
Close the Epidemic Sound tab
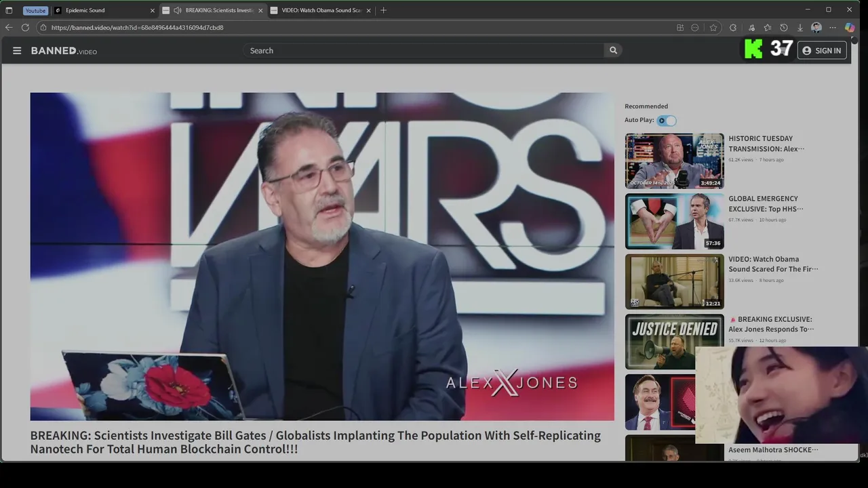pos(152,10)
